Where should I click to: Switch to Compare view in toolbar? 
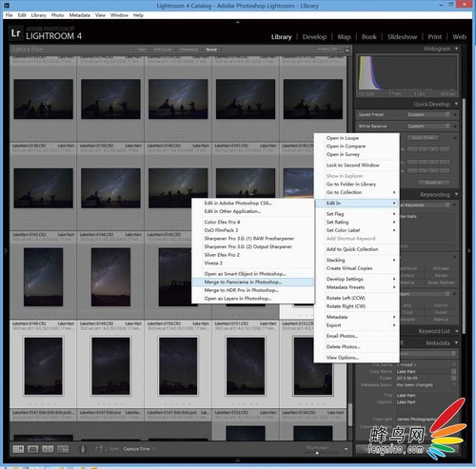point(48,449)
